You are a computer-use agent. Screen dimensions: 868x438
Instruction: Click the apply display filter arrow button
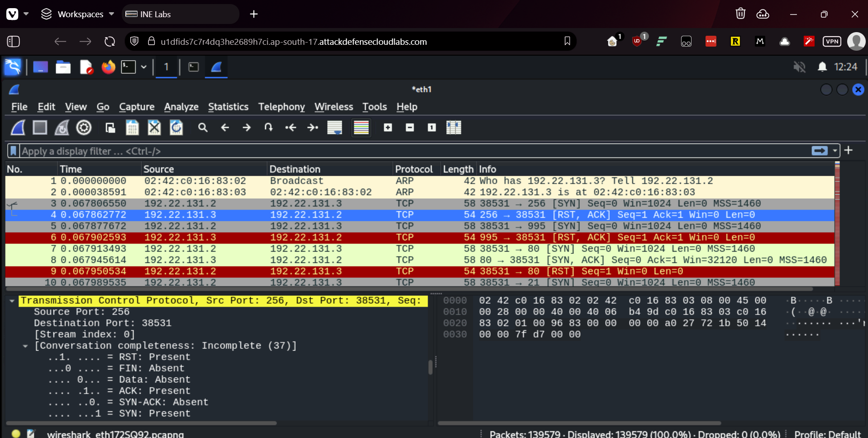(x=820, y=151)
